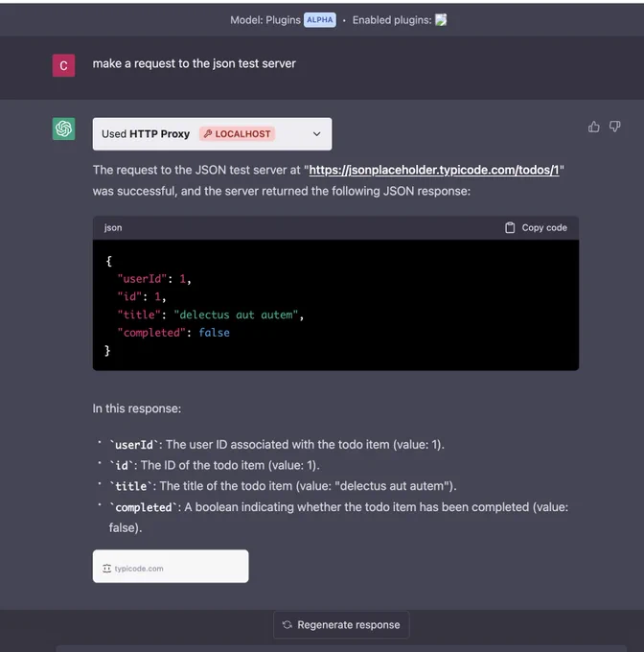
Task: Click 'was successful, and the server returned' sentence
Action: point(282,191)
